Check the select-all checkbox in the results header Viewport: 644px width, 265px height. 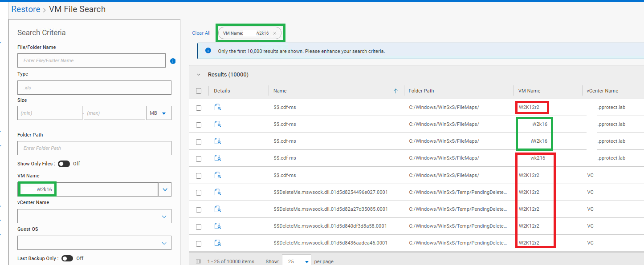coord(198,90)
